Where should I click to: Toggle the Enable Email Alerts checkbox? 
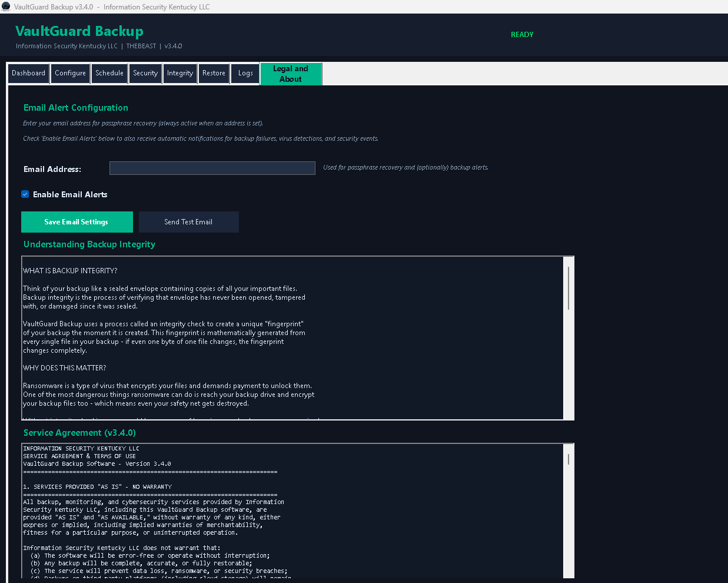point(25,194)
